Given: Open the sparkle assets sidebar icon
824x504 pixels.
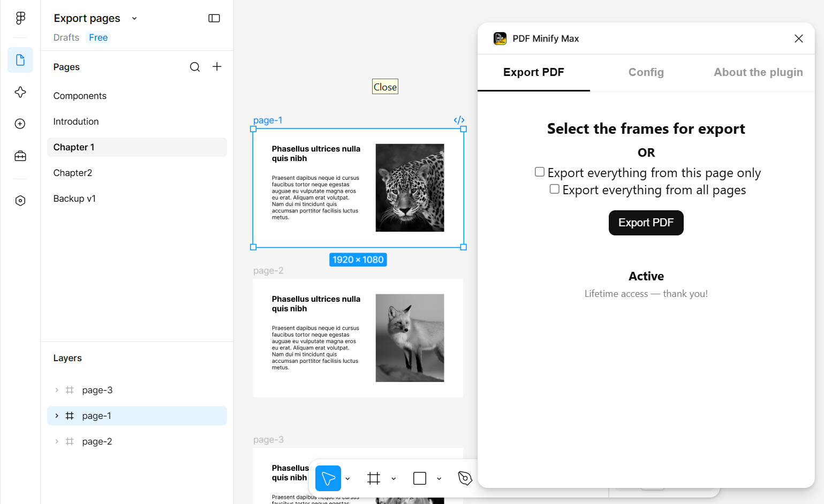Looking at the screenshot, I should coord(20,92).
